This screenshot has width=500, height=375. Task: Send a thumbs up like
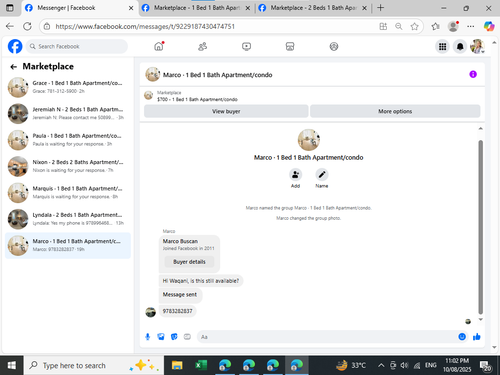pyautogui.click(x=477, y=337)
